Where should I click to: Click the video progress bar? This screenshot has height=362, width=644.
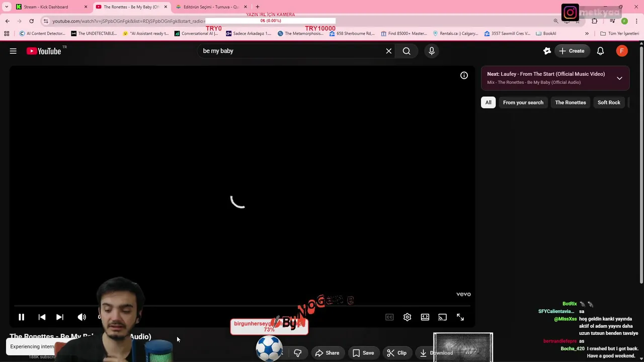point(242,306)
